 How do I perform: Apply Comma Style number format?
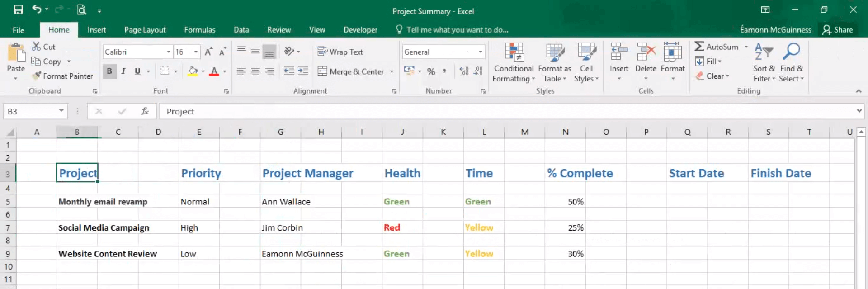[445, 71]
